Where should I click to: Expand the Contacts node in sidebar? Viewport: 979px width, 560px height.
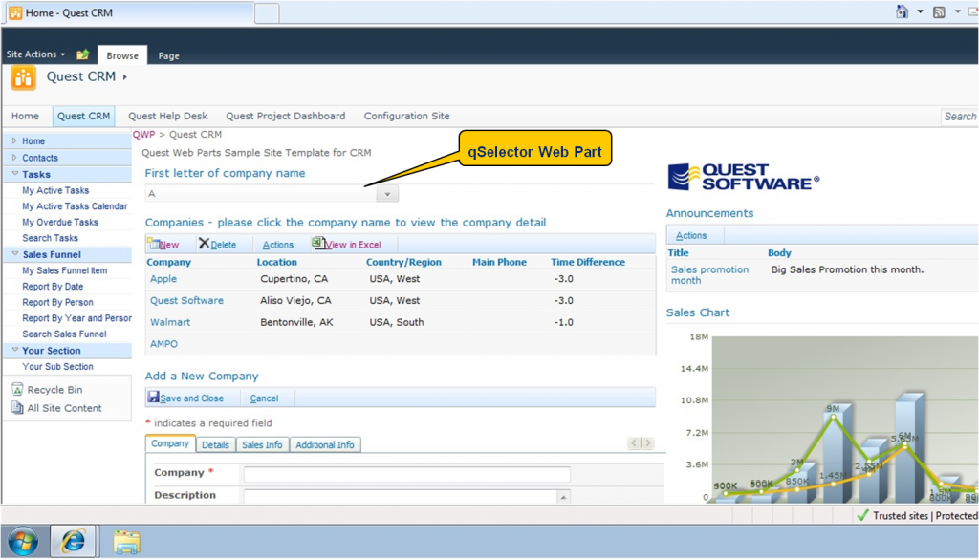[x=14, y=158]
